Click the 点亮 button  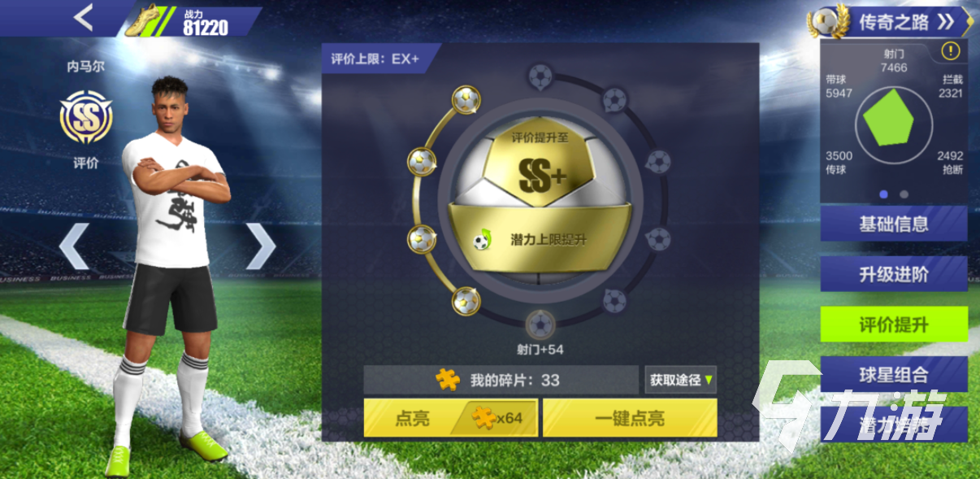[450, 419]
